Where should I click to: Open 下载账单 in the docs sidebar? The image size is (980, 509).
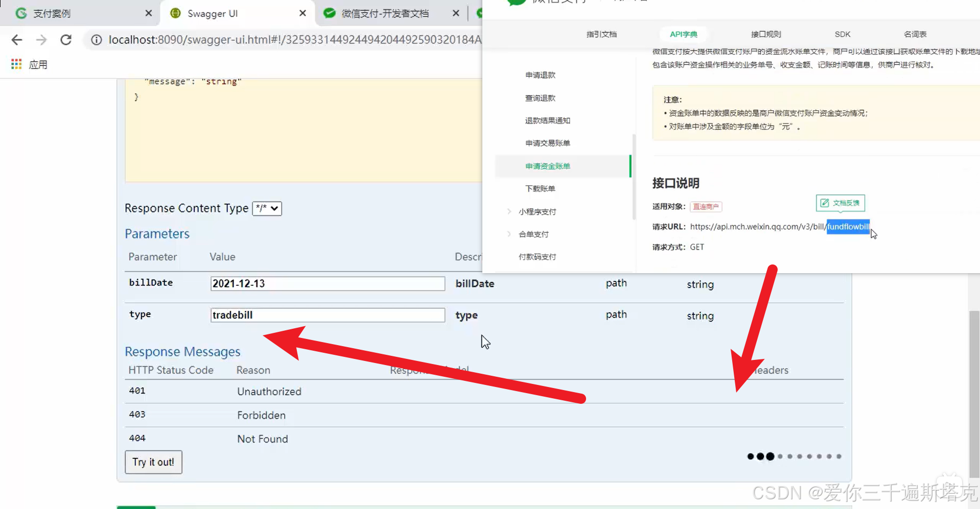tap(540, 188)
